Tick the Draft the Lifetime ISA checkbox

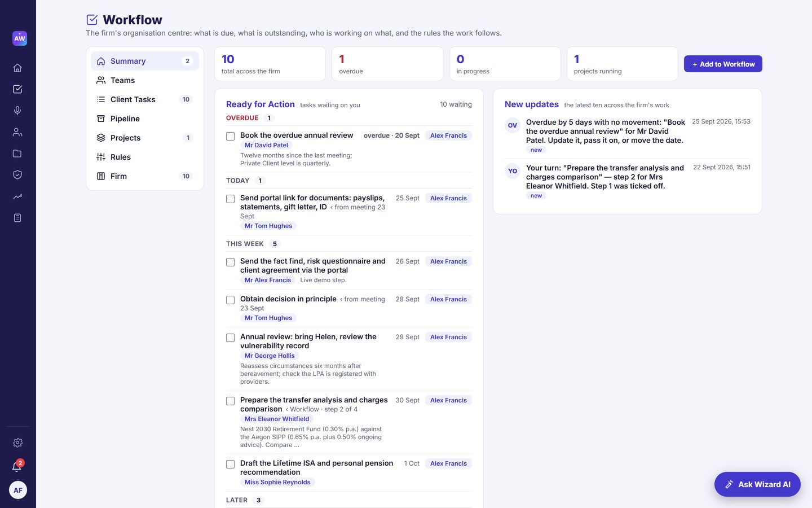coord(230,464)
